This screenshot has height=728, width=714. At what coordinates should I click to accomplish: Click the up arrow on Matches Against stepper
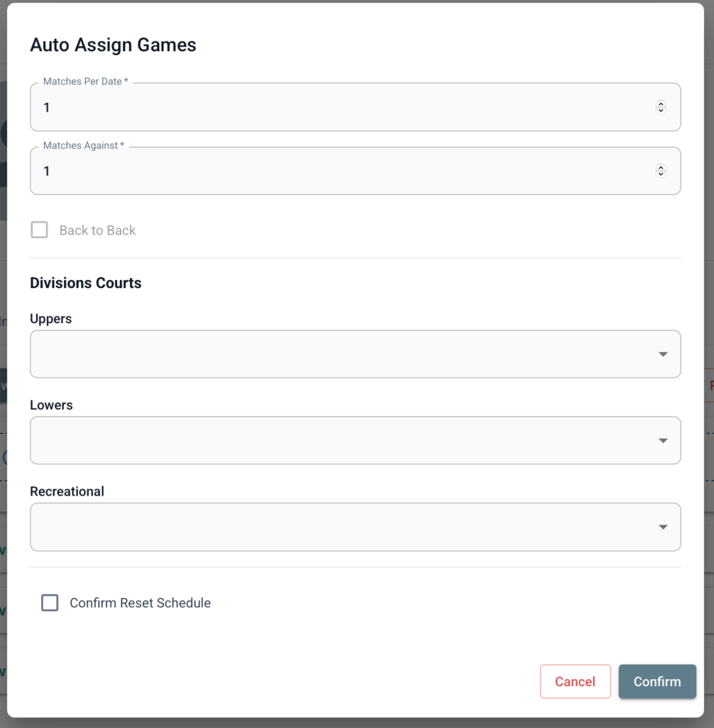[660, 166]
